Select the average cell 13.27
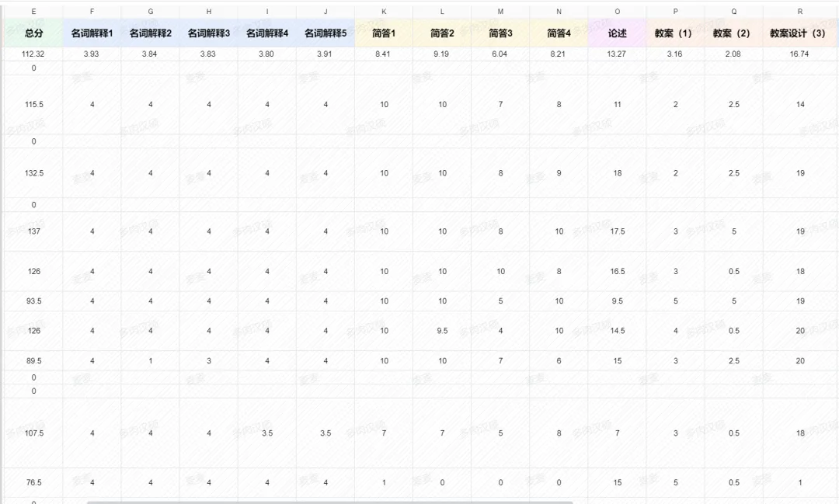Viewport: 839px width, 504px height. 617,54
